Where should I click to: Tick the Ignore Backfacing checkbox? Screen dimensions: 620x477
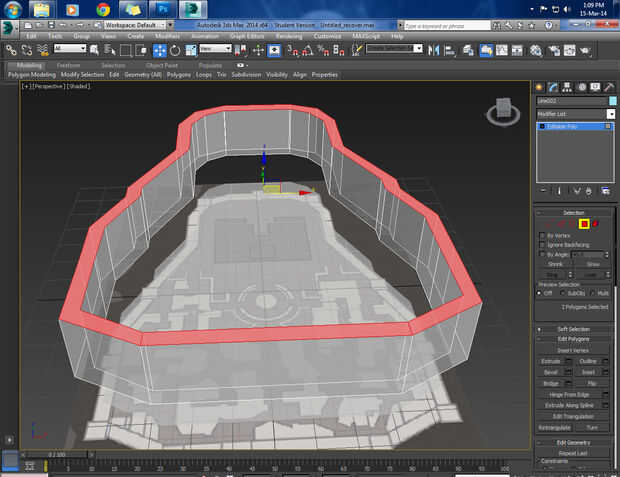(x=543, y=245)
